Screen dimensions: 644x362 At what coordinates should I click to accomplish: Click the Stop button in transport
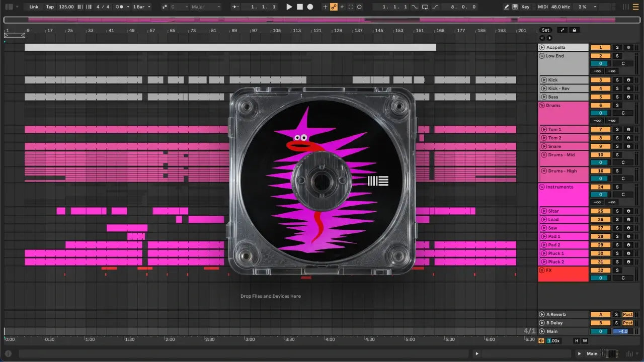pos(300,7)
